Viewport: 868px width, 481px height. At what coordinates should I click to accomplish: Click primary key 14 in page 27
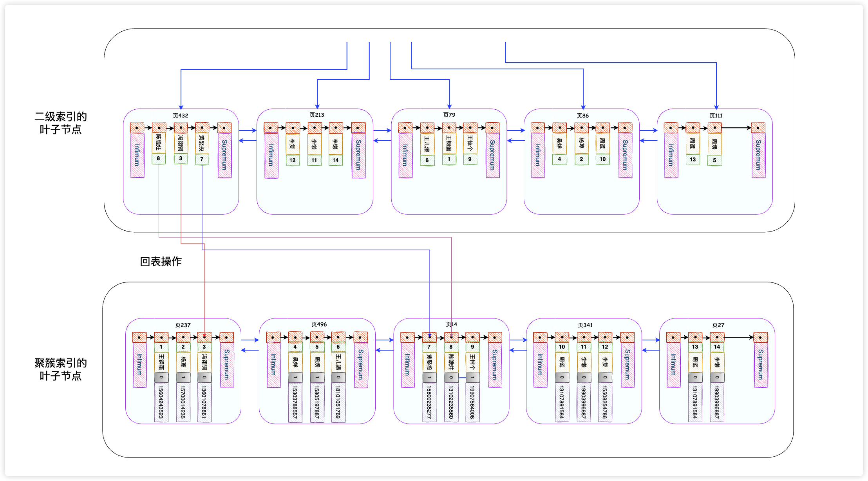coord(717,347)
